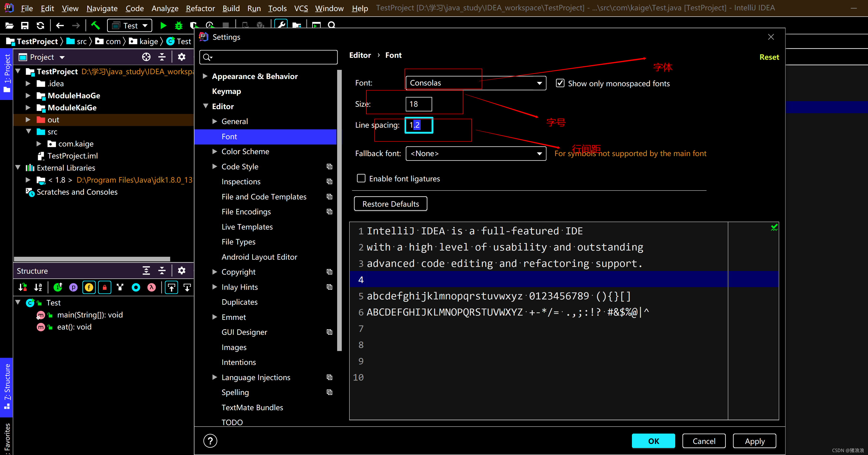Viewport: 868px width, 455px height.
Task: Select TestProject.iml in Project tree
Action: coord(72,156)
